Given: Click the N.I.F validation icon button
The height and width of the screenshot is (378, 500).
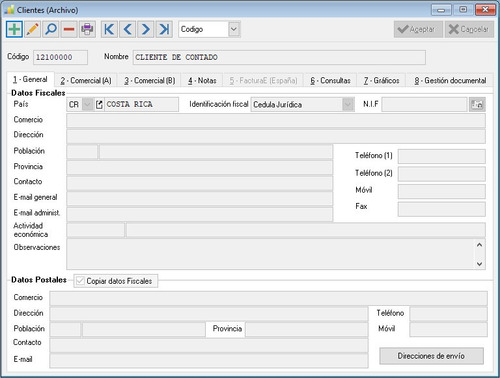Looking at the screenshot, I should click(477, 105).
